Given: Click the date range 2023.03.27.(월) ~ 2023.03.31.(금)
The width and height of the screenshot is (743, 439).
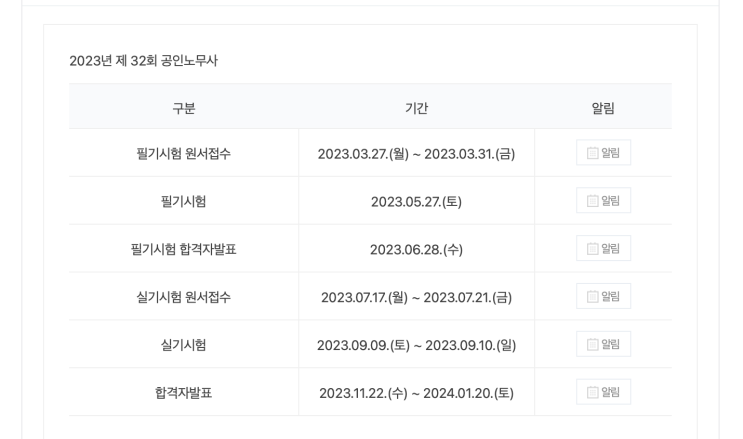Looking at the screenshot, I should tap(416, 154).
